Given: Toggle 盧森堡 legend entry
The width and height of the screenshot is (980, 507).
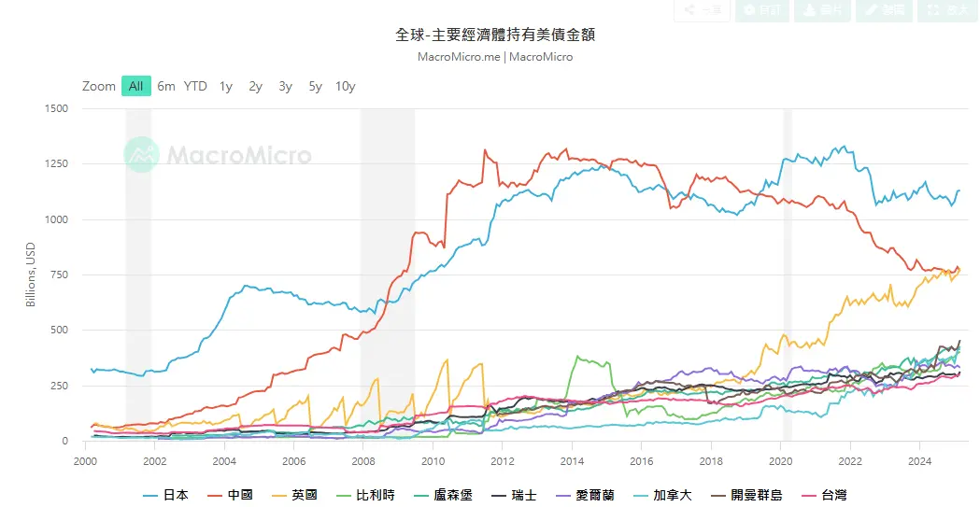Looking at the screenshot, I should (x=443, y=495).
